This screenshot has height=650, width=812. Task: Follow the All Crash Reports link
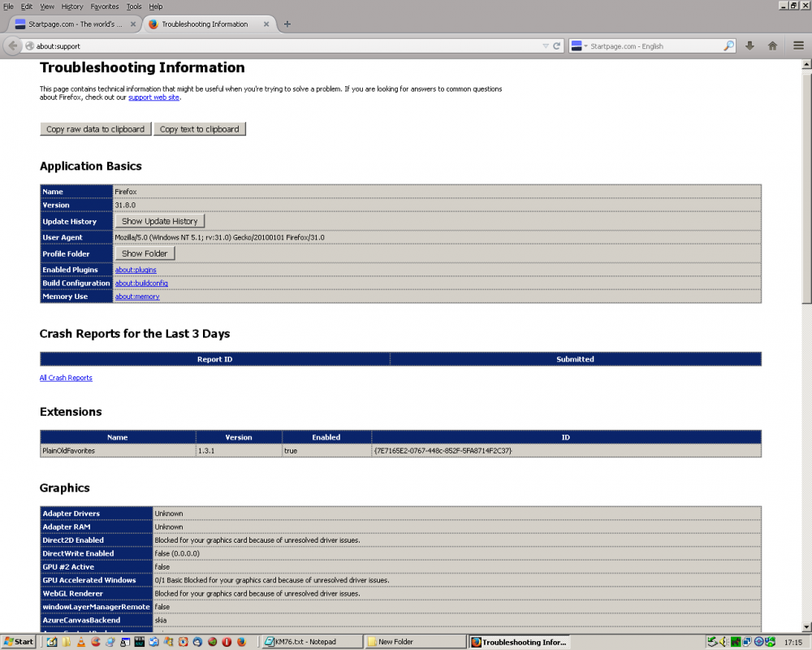click(66, 378)
